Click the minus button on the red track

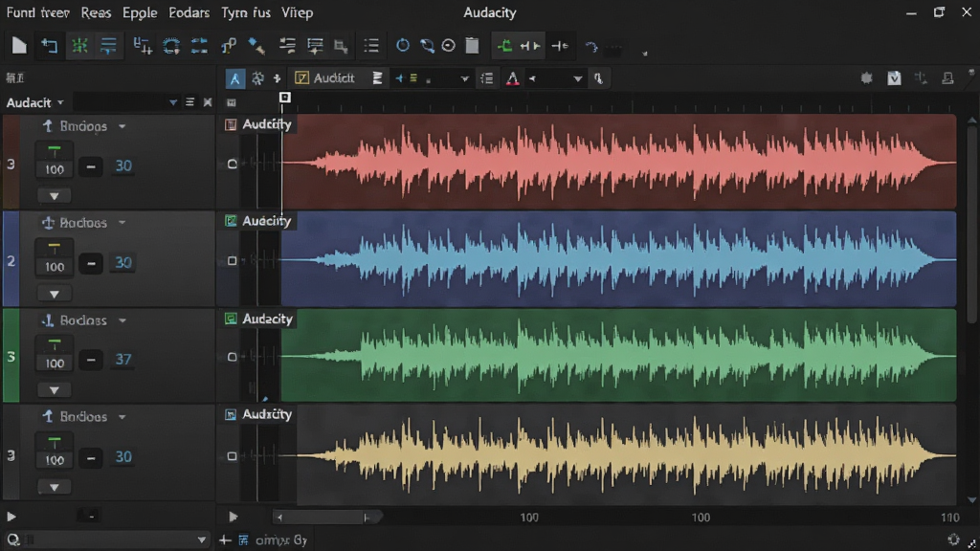click(91, 166)
